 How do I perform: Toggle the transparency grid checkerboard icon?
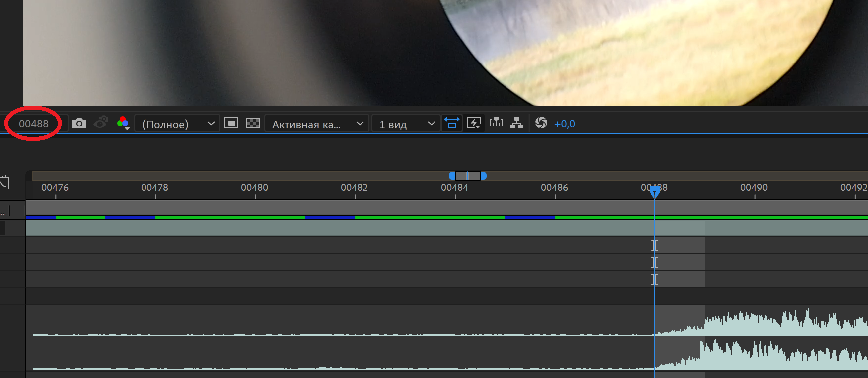pyautogui.click(x=253, y=123)
